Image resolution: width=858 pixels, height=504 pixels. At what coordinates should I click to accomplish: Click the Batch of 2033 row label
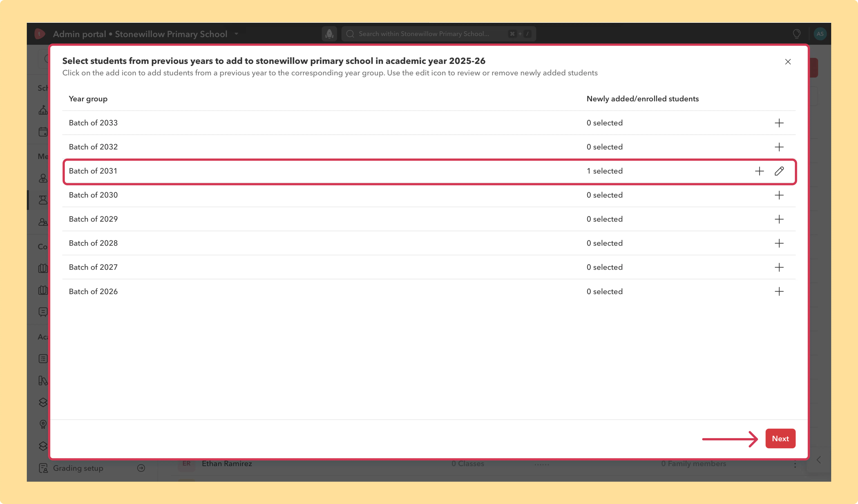[93, 123]
